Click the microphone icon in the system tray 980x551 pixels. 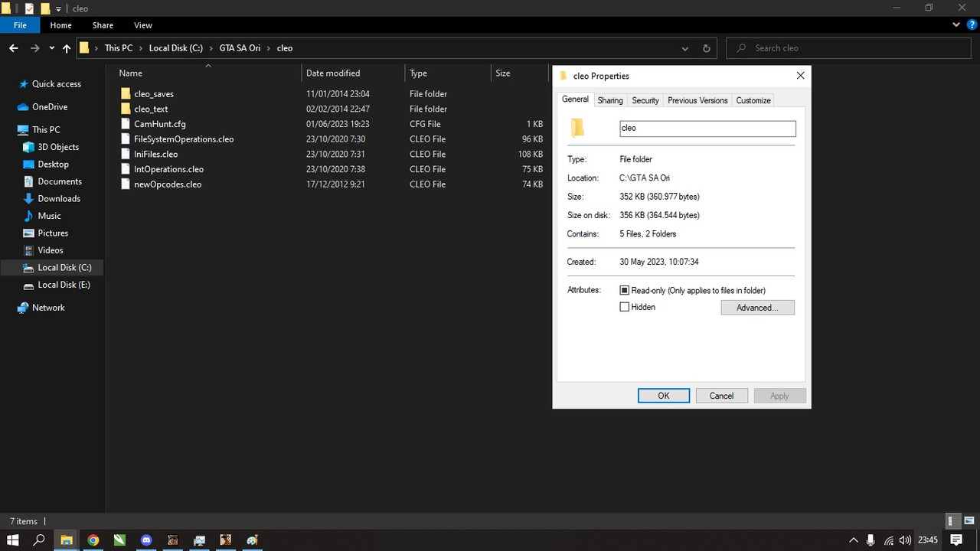tap(871, 540)
